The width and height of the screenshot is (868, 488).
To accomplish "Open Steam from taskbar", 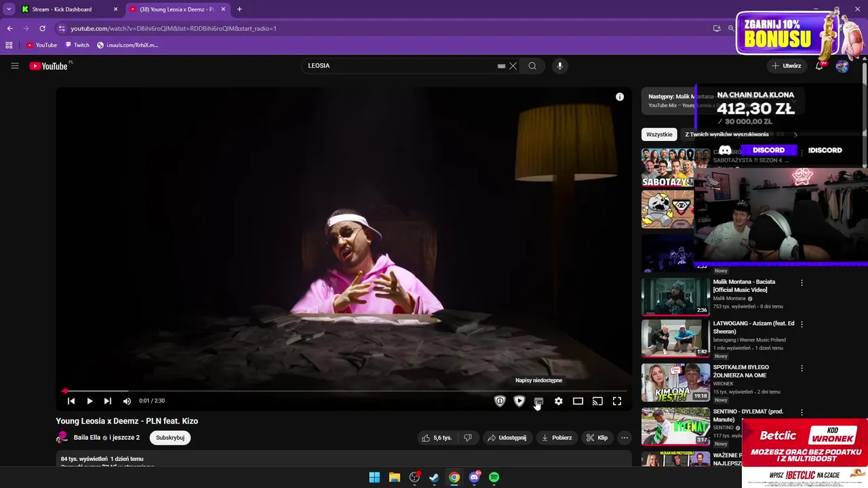I will [434, 477].
